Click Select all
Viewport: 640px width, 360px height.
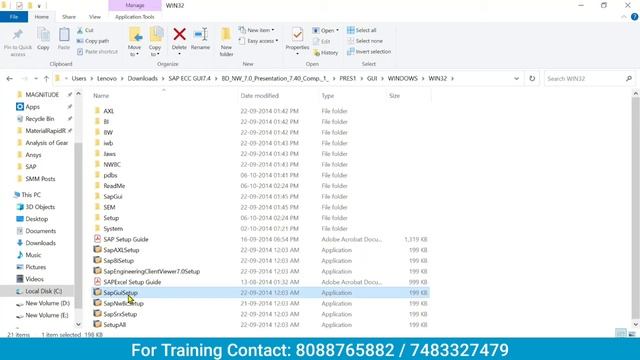click(362, 30)
